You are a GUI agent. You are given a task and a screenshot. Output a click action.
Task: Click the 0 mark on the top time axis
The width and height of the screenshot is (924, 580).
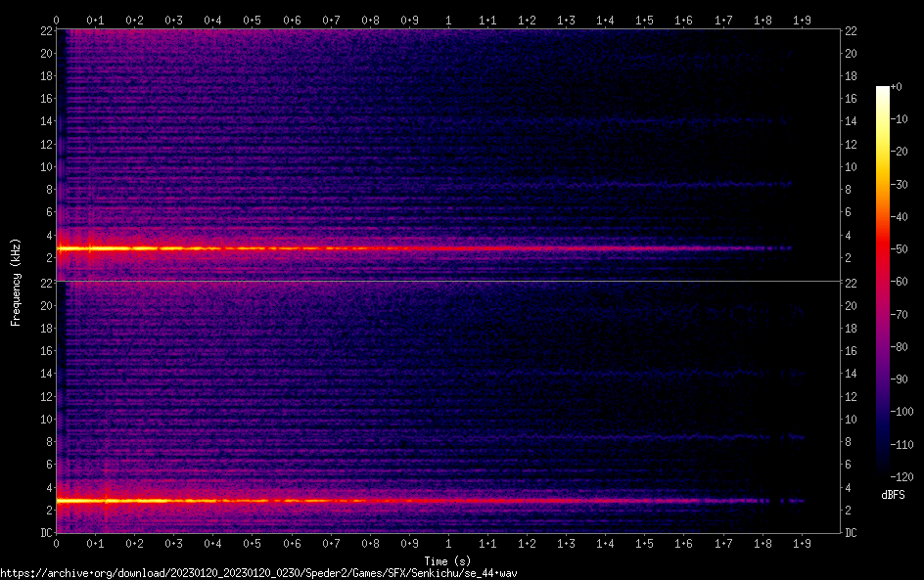pyautogui.click(x=57, y=19)
